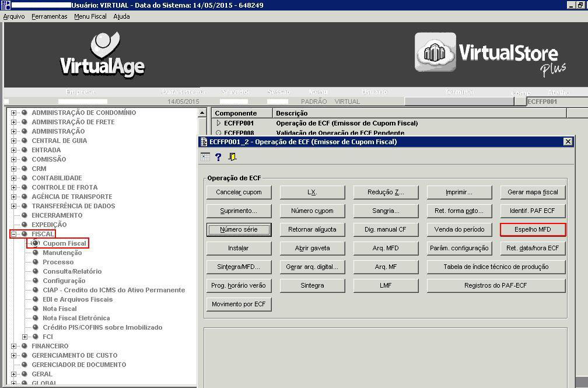Click the Suprimento button
588x388 pixels.
pos(239,211)
